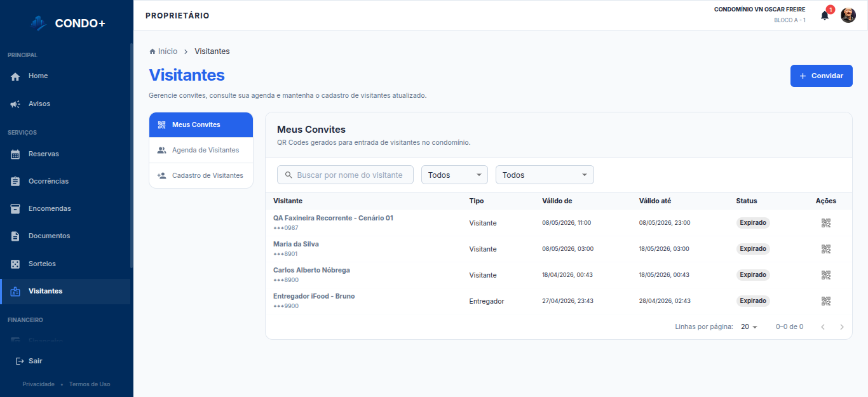Click the name Maria da Silva
Viewport: 868px width, 397px height.
coord(296,245)
